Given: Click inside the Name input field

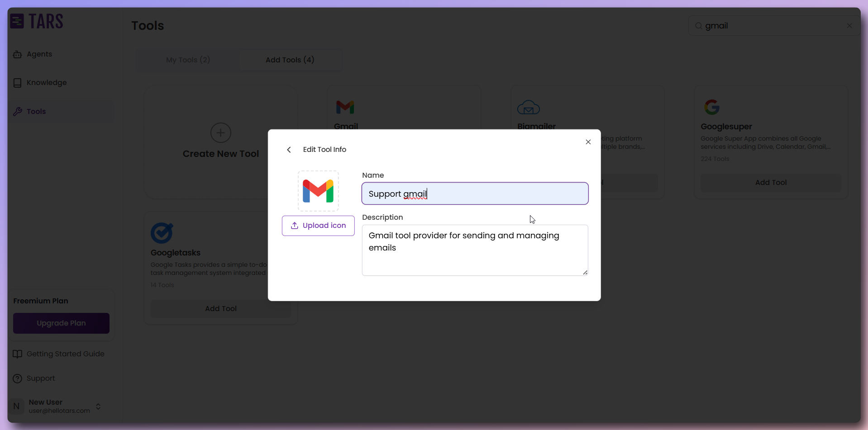Looking at the screenshot, I should 475,194.
